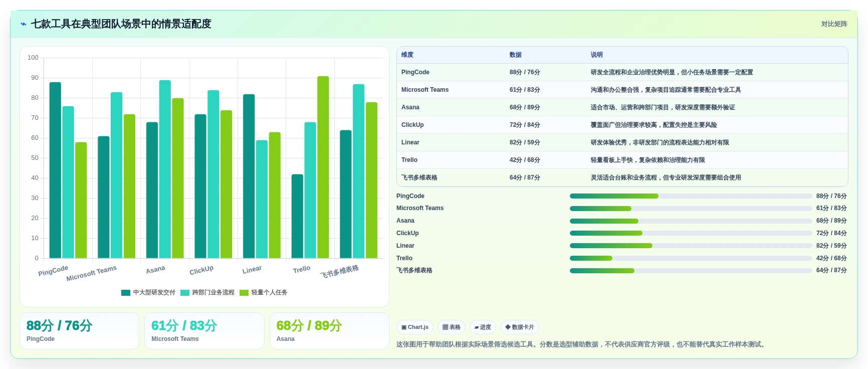Click the 飞书多维表格 table row name

419,177
